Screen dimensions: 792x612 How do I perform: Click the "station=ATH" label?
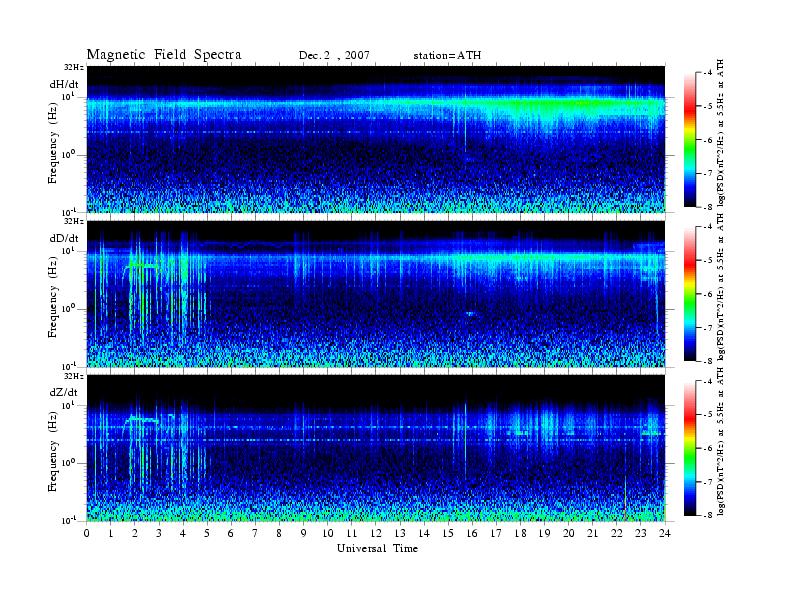pyautogui.click(x=447, y=56)
